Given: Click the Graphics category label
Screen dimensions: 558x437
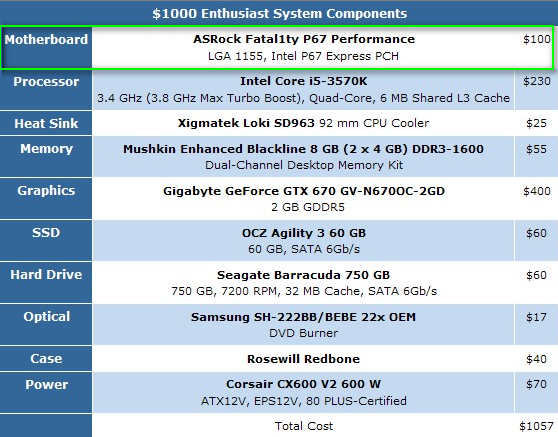Looking at the screenshot, I should pos(46,191).
